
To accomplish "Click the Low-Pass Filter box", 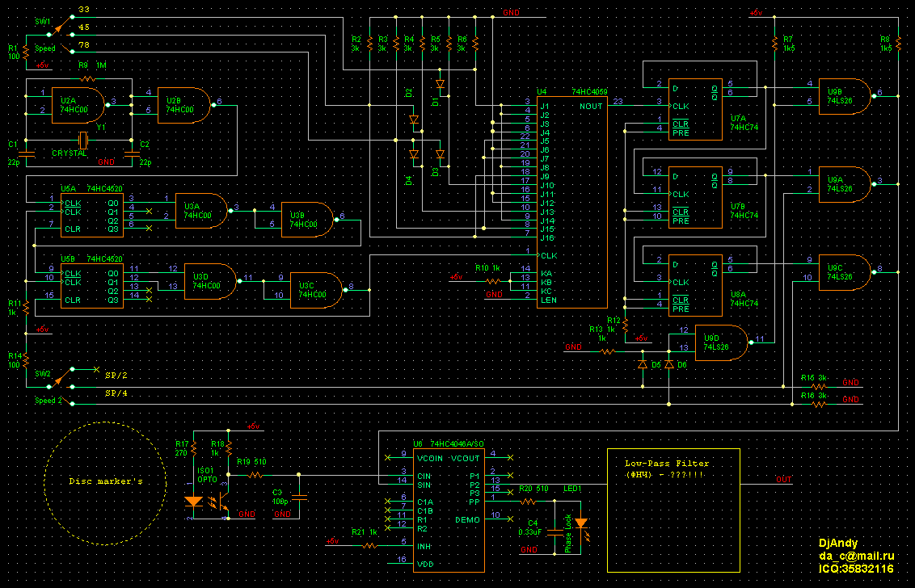I will [673, 510].
